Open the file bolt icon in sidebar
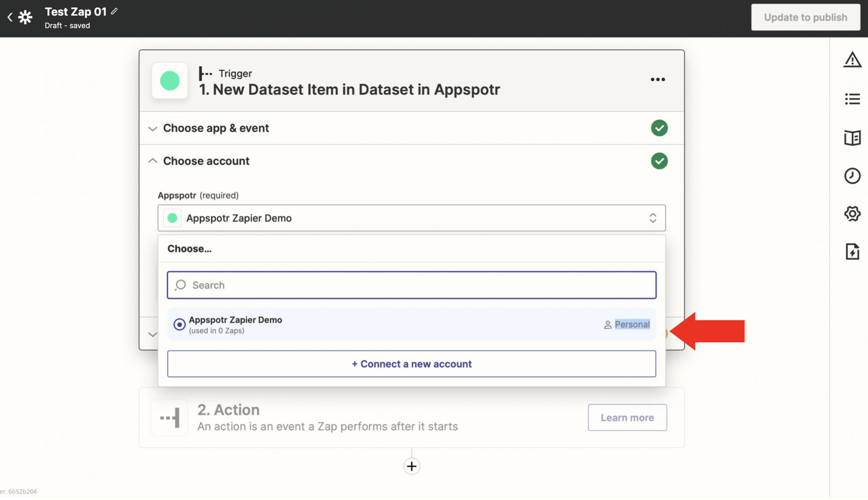The width and height of the screenshot is (868, 500). click(852, 251)
